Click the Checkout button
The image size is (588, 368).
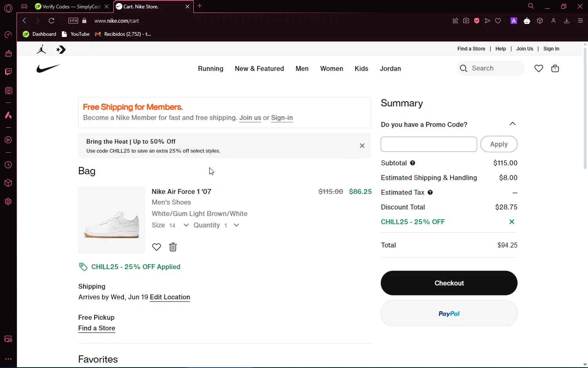(449, 283)
